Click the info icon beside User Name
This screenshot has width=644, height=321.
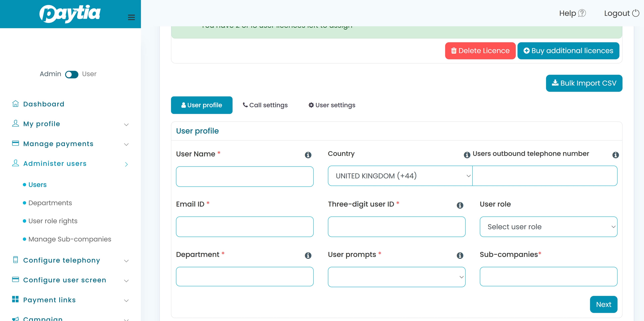click(308, 155)
